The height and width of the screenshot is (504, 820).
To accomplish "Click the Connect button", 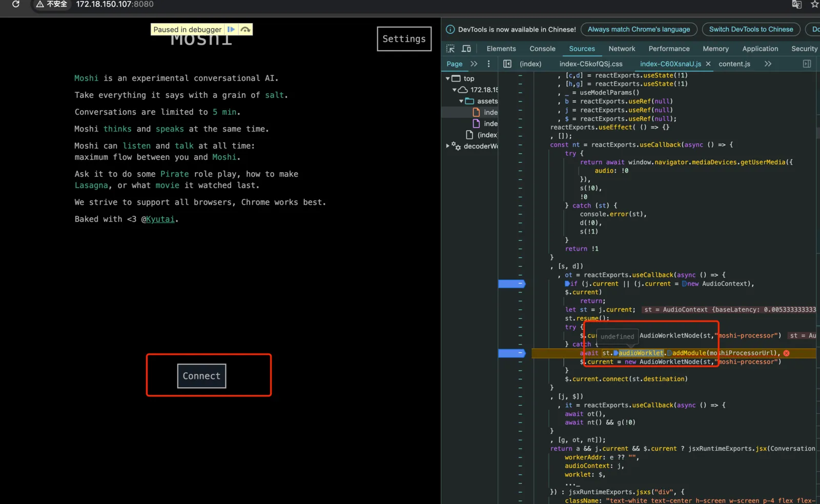I will pos(201,376).
